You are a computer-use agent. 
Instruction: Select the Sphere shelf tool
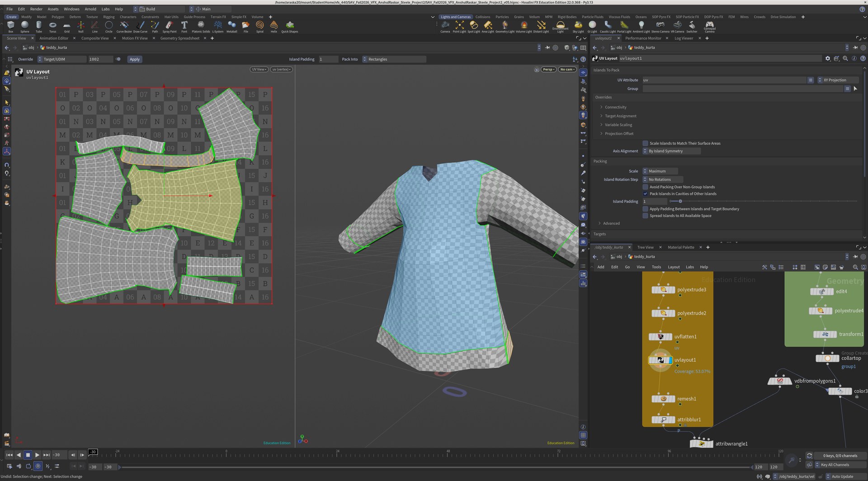[x=25, y=27]
